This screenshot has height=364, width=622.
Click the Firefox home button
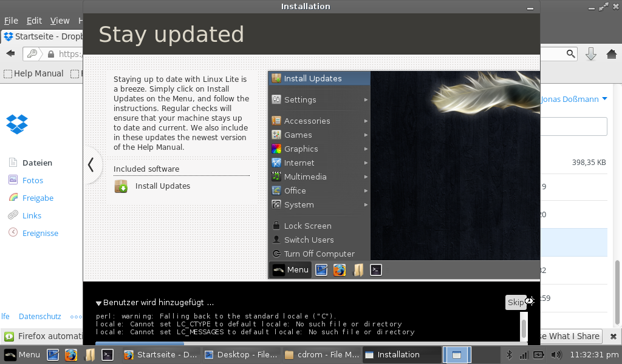point(612,54)
